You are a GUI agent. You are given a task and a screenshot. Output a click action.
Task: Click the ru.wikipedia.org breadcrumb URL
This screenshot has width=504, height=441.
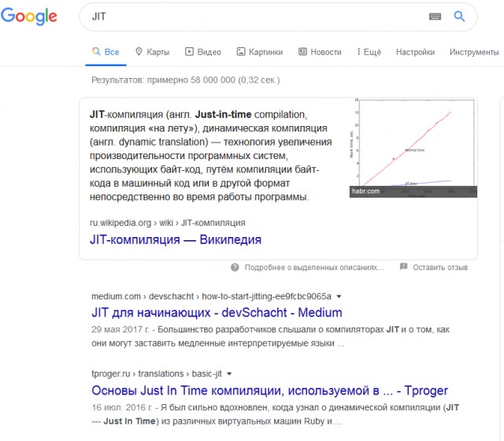168,223
